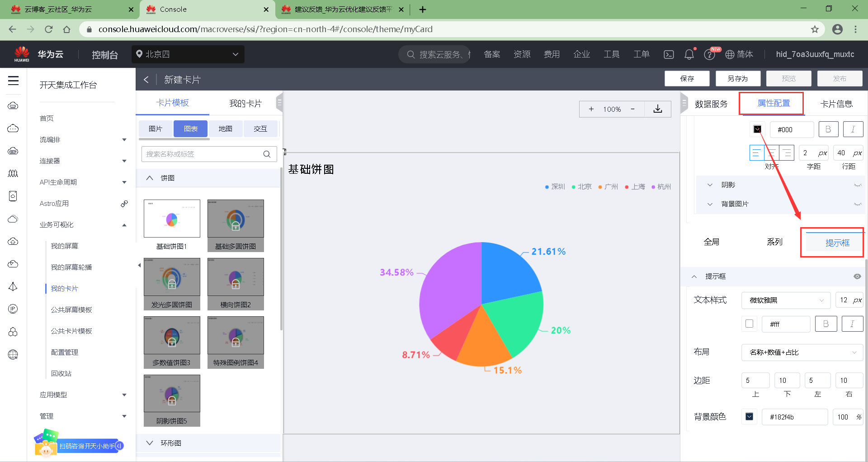This screenshot has width=868, height=462.
Task: Toggle the 上海 legend item
Action: pyautogui.click(x=635, y=187)
